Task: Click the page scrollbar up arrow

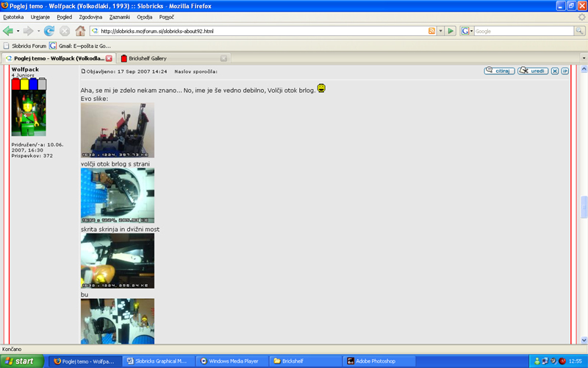Action: (x=584, y=69)
